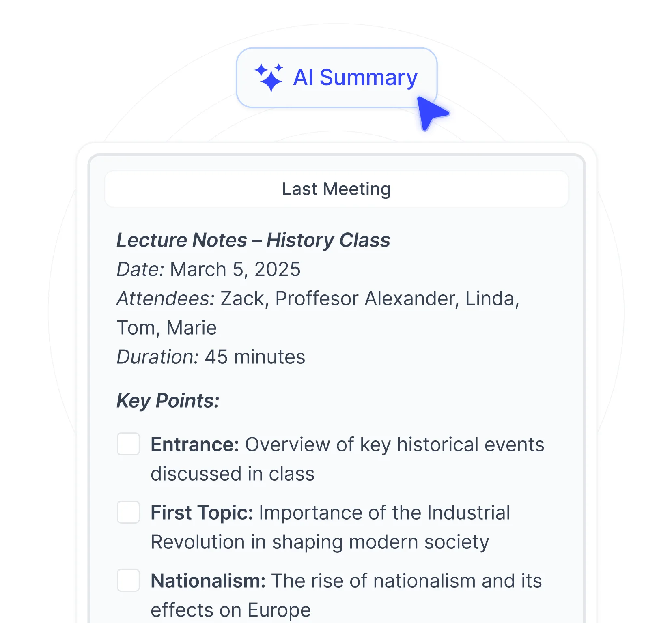672x623 pixels.
Task: Select the attendee name Zack
Action: [x=243, y=299]
